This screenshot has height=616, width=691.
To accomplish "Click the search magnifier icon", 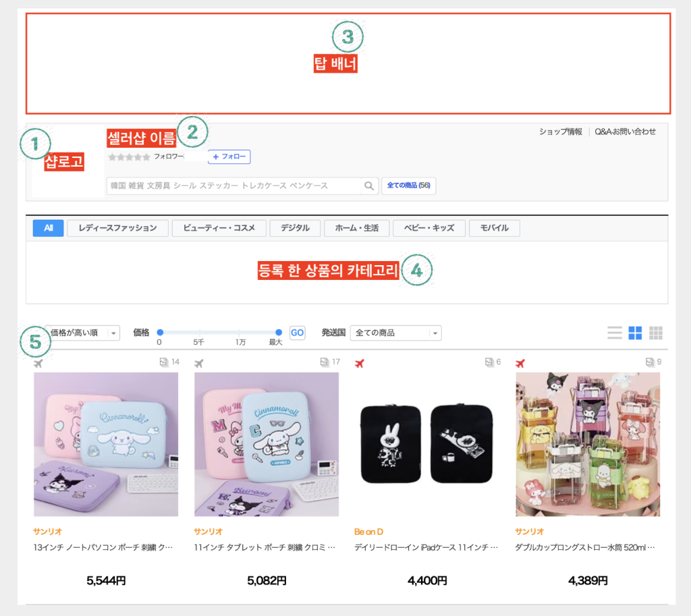I will [369, 186].
